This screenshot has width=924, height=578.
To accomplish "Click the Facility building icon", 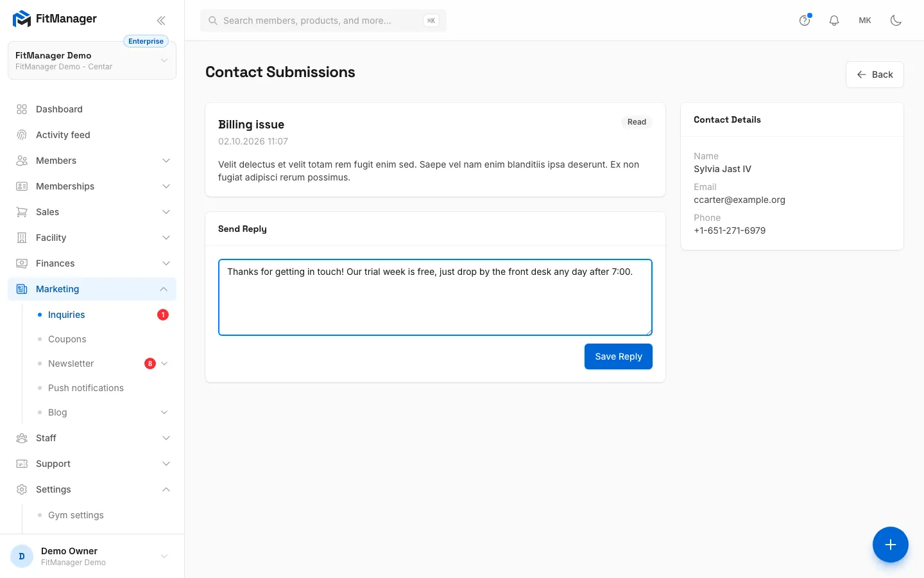I will point(22,238).
